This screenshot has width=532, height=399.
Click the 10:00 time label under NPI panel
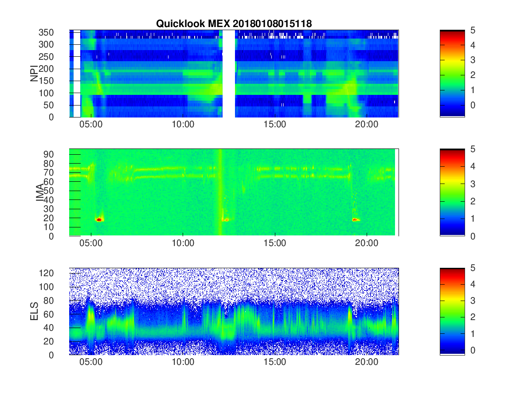(183, 125)
